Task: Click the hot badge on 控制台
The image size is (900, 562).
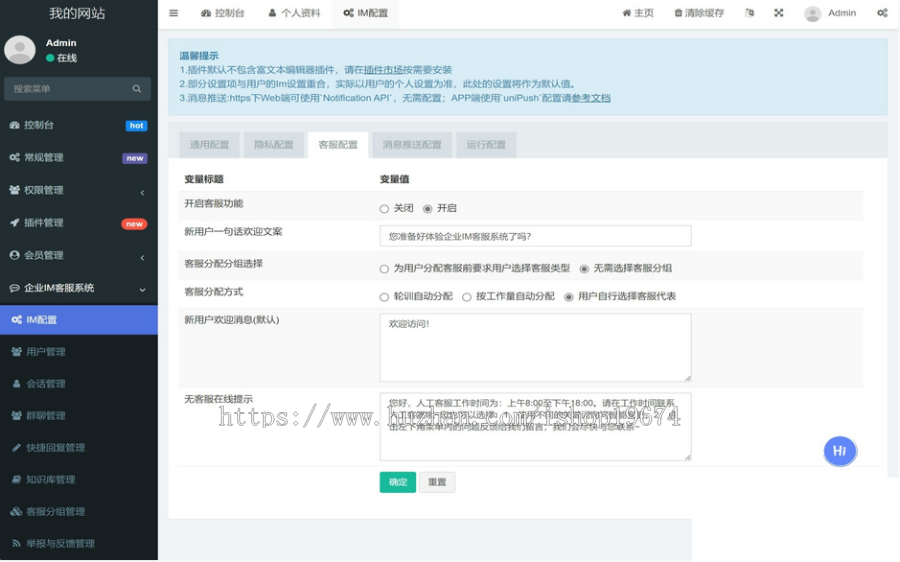Action: [x=137, y=126]
